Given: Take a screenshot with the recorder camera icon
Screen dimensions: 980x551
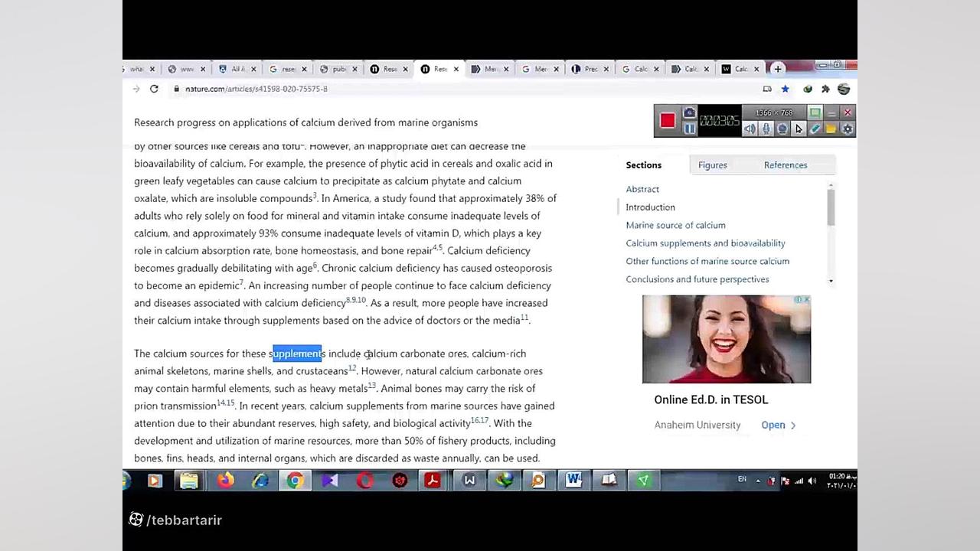Looking at the screenshot, I should [689, 113].
